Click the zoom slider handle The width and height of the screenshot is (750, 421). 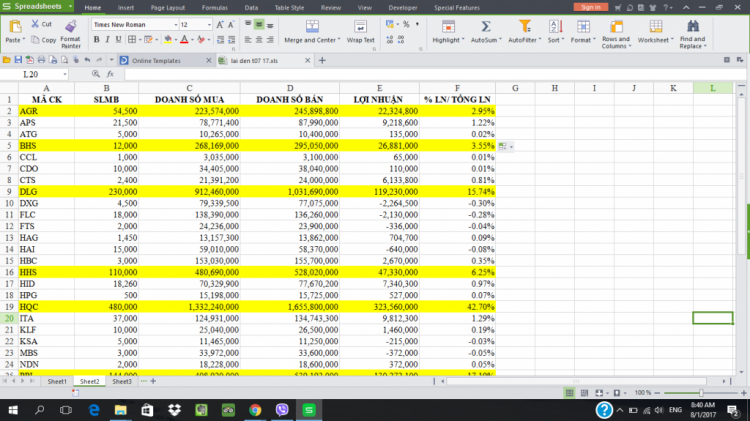(x=701, y=393)
